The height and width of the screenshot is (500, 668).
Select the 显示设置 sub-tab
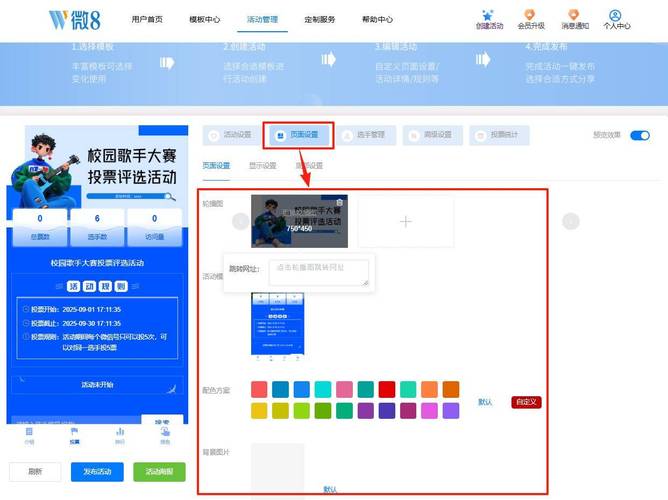click(x=262, y=166)
